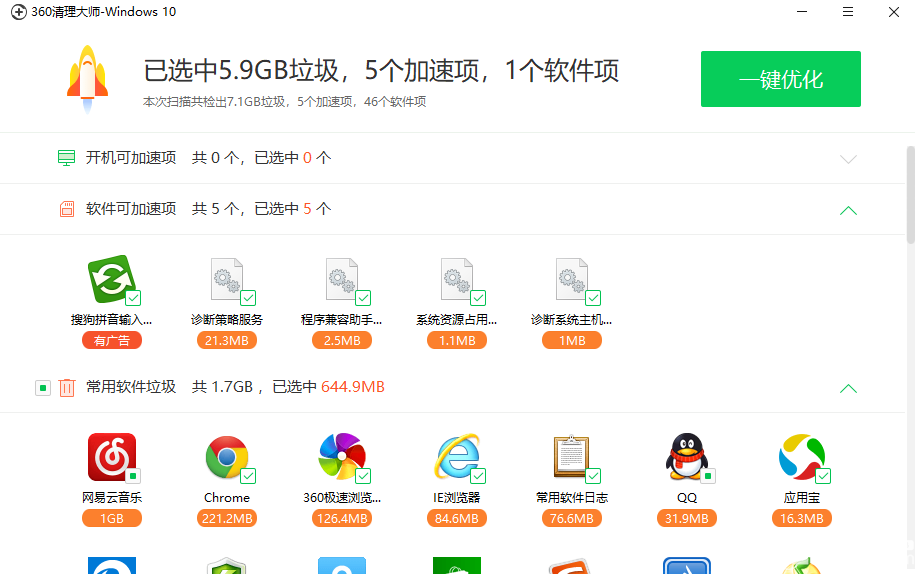Uncheck the 程序兼容助手 checkbox

pos(363,298)
